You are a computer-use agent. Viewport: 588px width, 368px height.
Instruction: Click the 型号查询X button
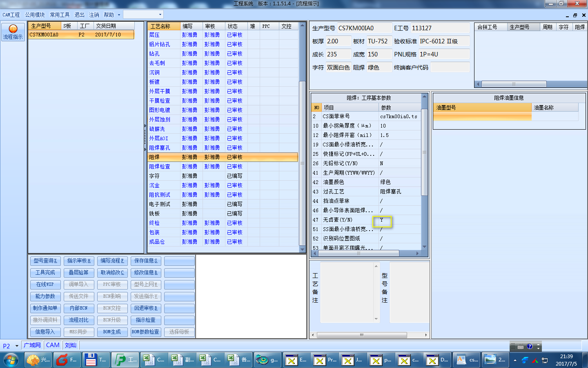(x=45, y=260)
